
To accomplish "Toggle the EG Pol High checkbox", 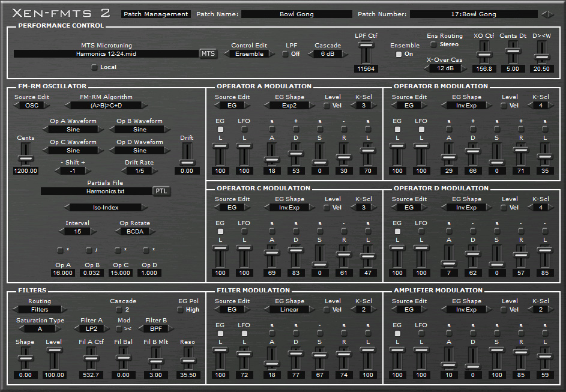I will 180,310.
